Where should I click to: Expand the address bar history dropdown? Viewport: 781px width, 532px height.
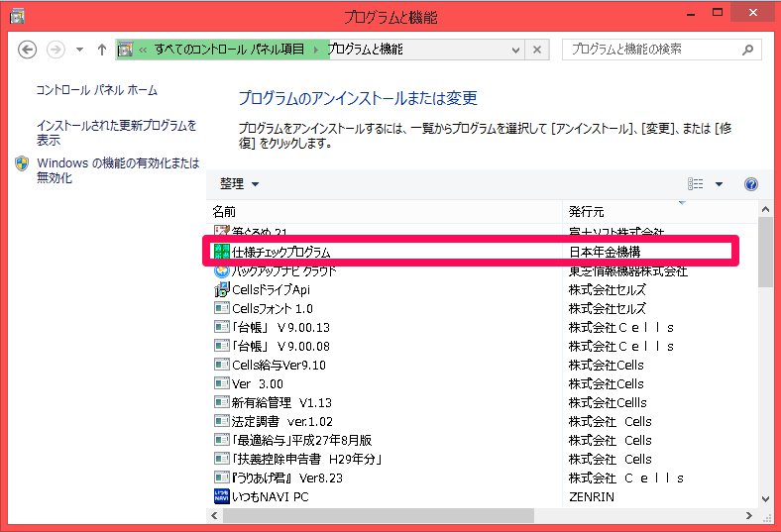515,50
